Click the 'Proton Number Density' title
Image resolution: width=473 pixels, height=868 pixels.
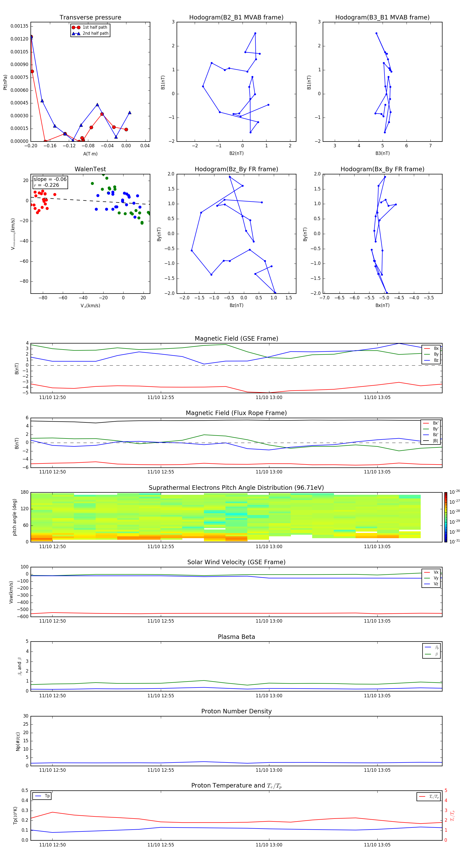[236, 711]
